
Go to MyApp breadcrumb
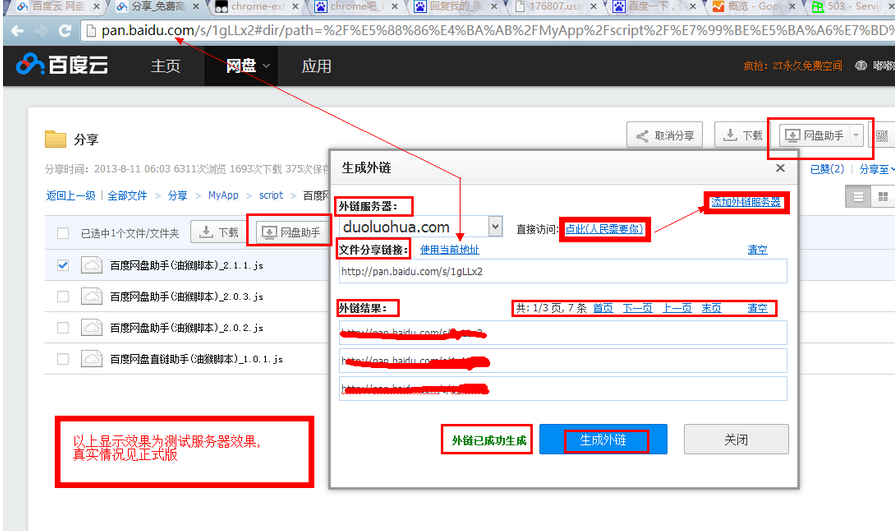(x=223, y=195)
